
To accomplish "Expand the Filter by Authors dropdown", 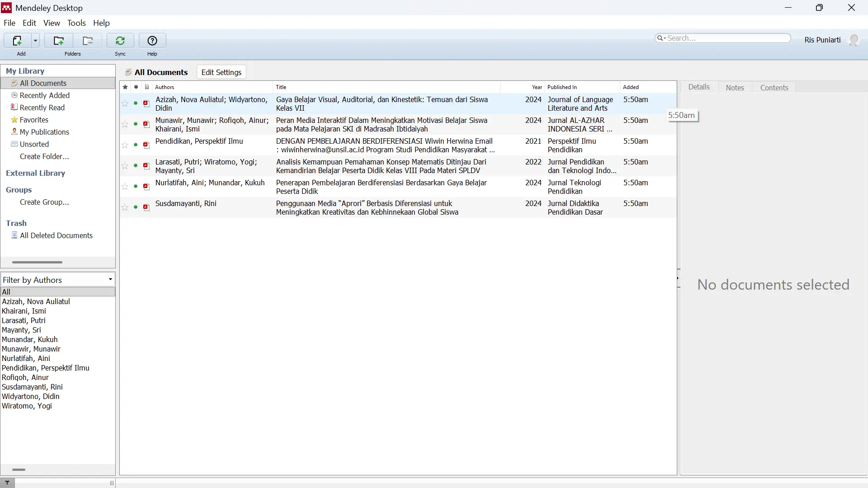I will 110,279.
